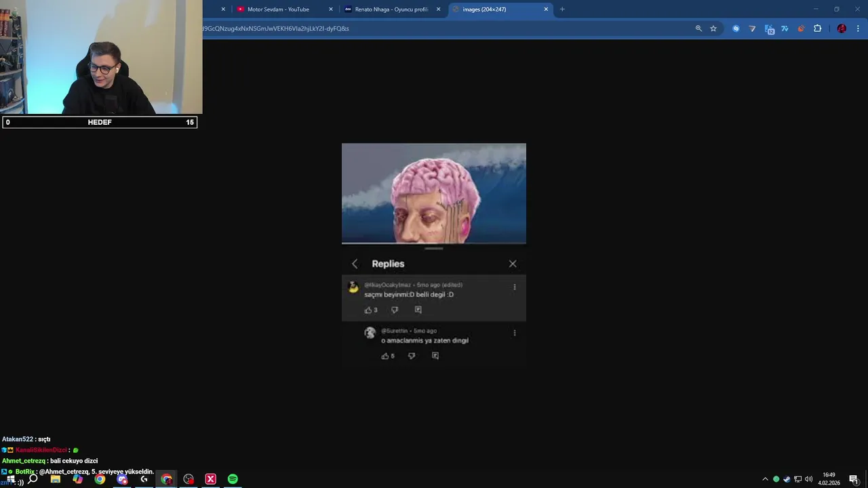
Task: Open Copilot from the taskbar
Action: click(78, 479)
